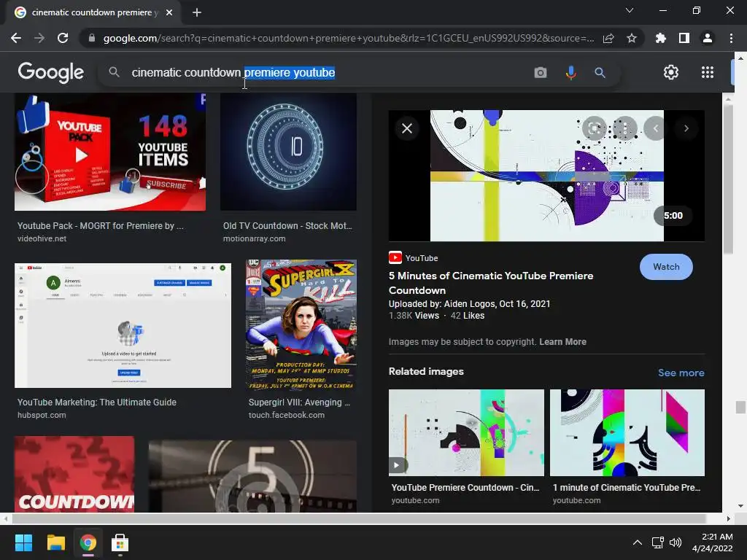The height and width of the screenshot is (560, 747).
Task: Open the 1 minute of Cinematic related image
Action: (x=627, y=432)
